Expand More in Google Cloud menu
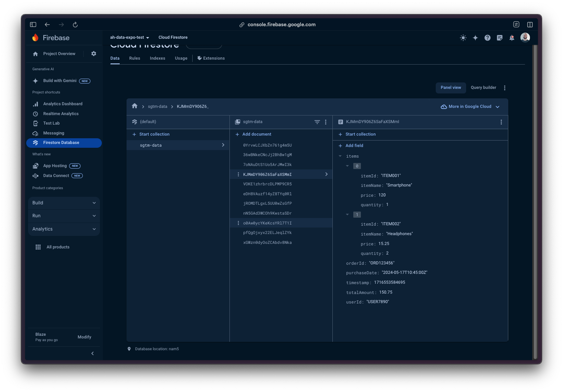This screenshot has height=392, width=563. click(x=470, y=107)
